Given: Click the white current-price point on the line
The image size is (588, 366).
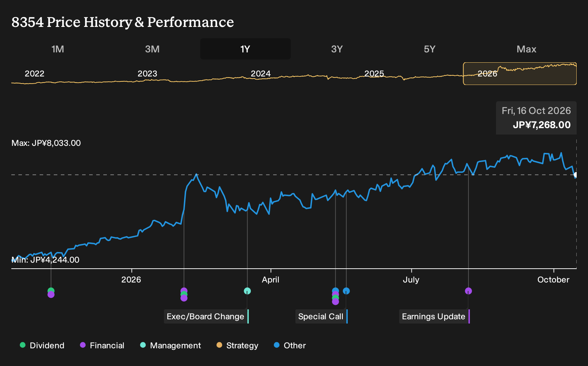Looking at the screenshot, I should coord(576,175).
